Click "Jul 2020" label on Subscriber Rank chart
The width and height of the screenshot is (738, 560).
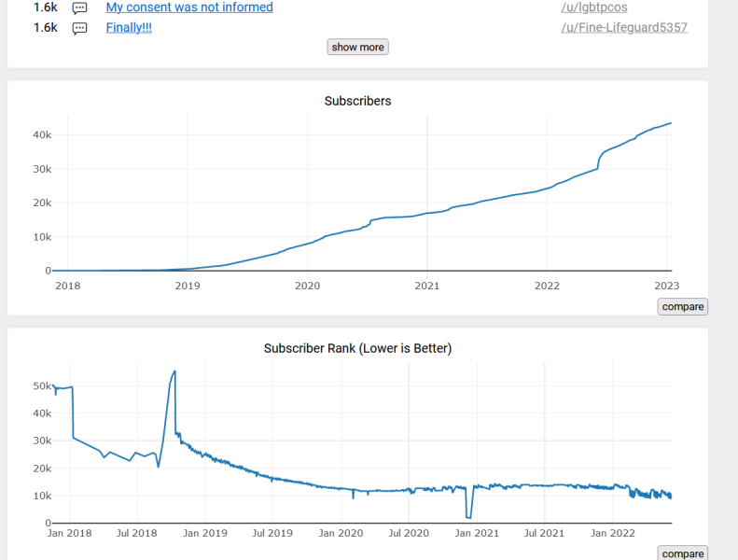[408, 533]
